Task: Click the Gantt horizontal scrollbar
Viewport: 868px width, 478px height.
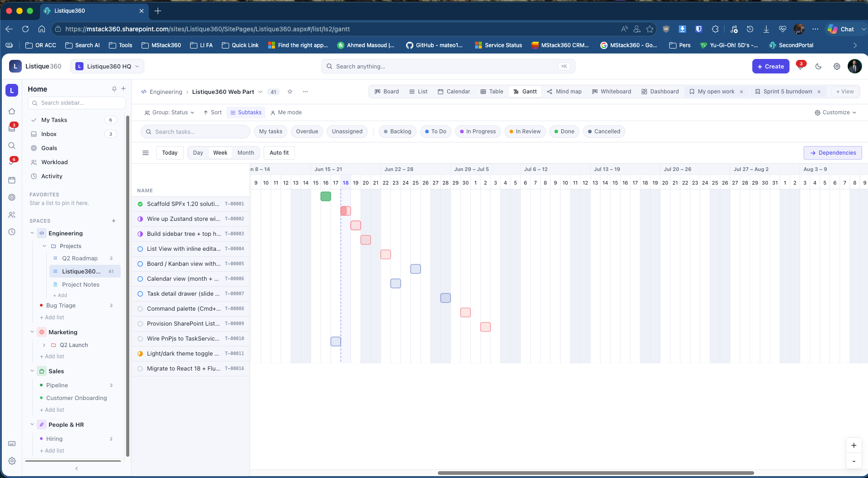Action: (595, 473)
